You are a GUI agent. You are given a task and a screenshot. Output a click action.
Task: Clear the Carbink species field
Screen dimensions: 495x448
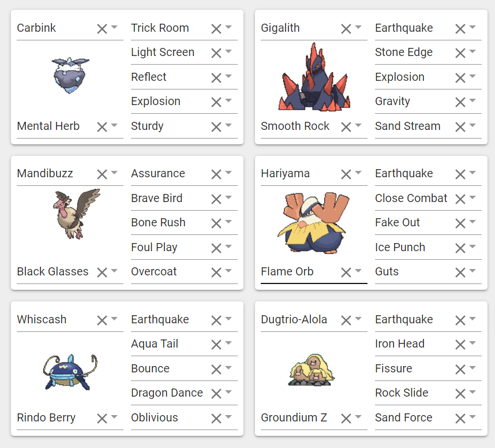[x=102, y=29]
